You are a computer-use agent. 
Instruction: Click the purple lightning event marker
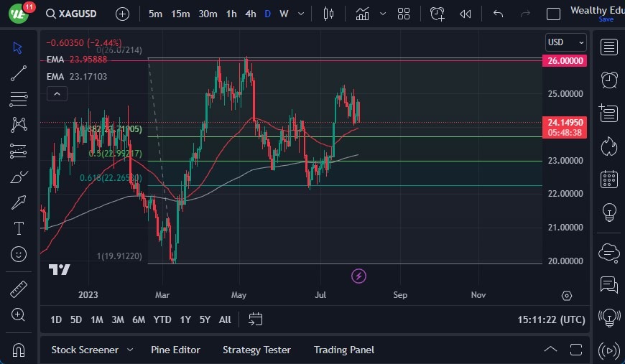[359, 276]
